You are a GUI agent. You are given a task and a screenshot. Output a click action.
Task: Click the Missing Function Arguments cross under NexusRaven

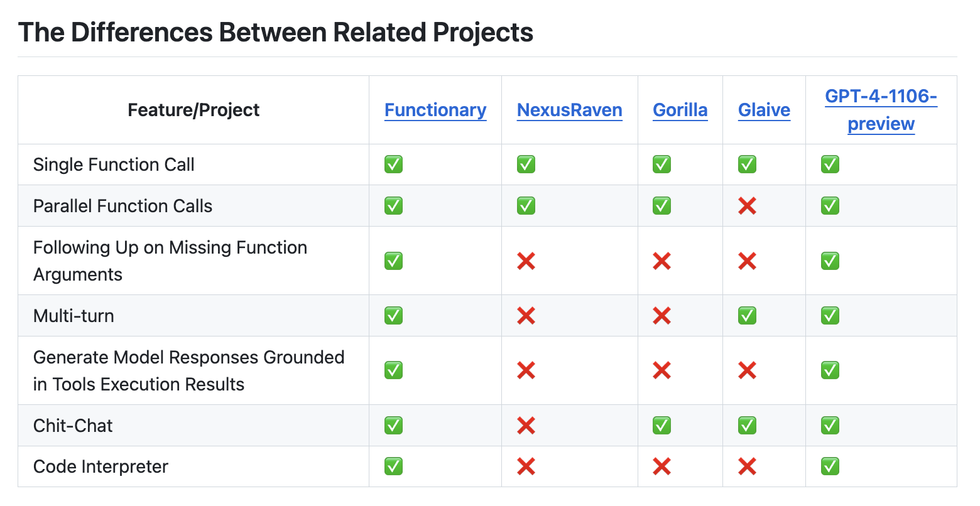point(526,261)
